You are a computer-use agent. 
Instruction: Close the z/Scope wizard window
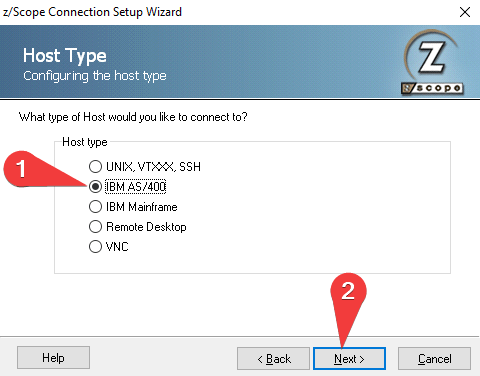465,12
